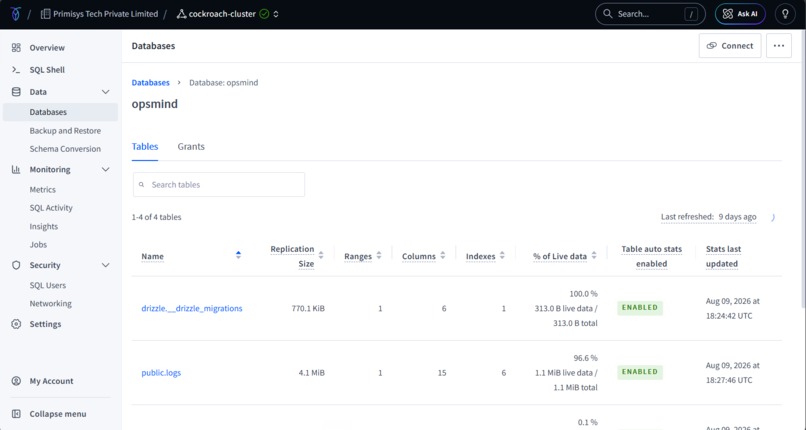The image size is (806, 430).
Task: Open Overview in the sidebar
Action: coord(47,48)
